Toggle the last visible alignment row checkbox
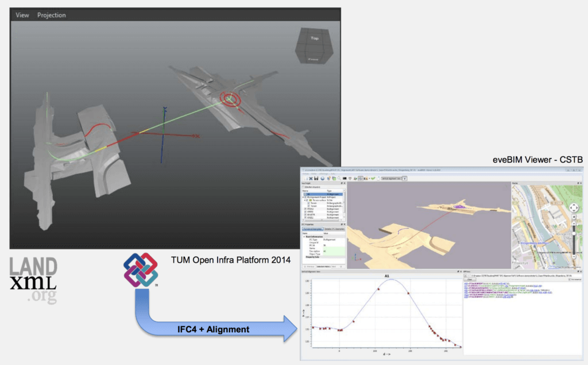The image size is (588, 365). pyautogui.click(x=305, y=217)
